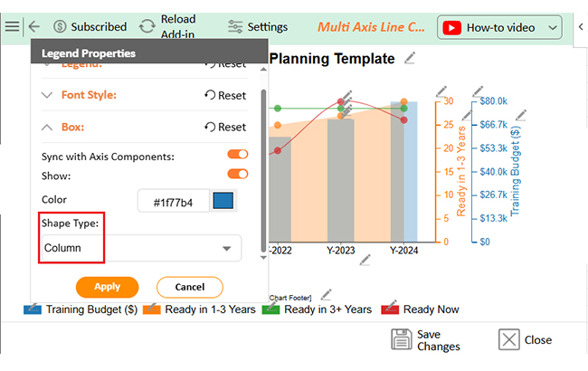Image resolution: width=588 pixels, height=371 pixels.
Task: Click the Subscribed dollar icon
Action: [x=61, y=27]
